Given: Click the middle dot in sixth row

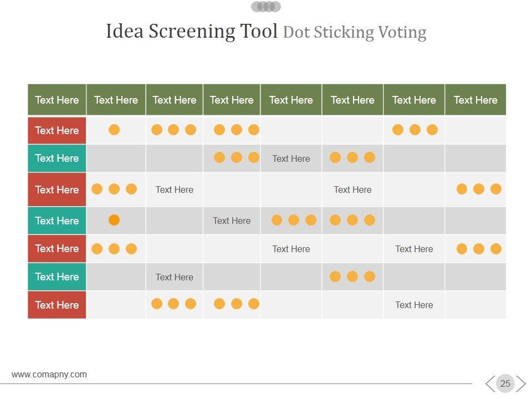Looking at the screenshot, I should point(352,277).
